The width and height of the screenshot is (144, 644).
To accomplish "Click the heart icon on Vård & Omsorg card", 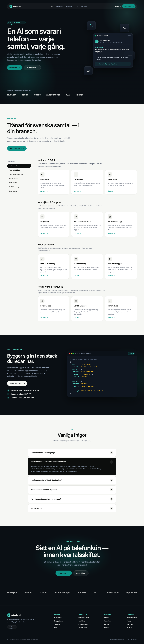I will 76,301.
